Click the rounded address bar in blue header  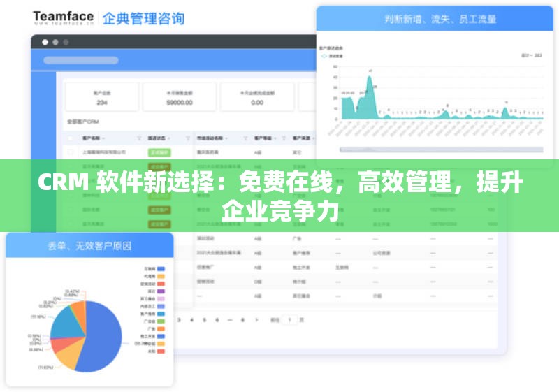81,60
